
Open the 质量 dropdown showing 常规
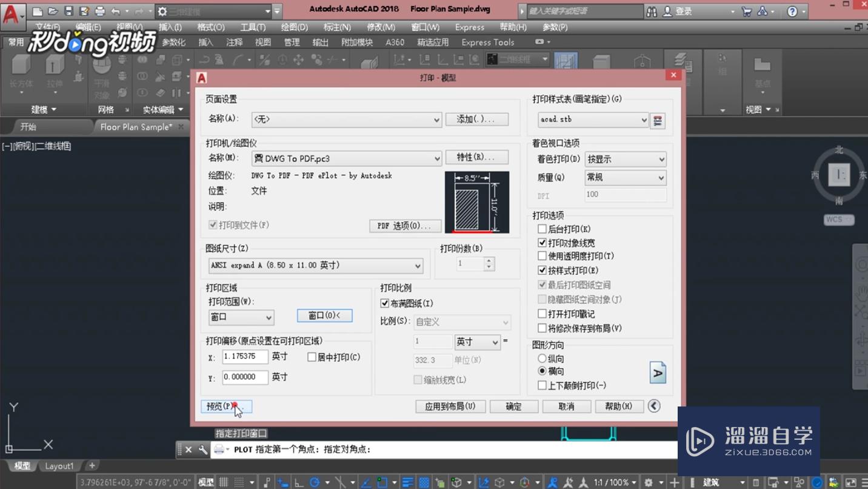tap(626, 177)
